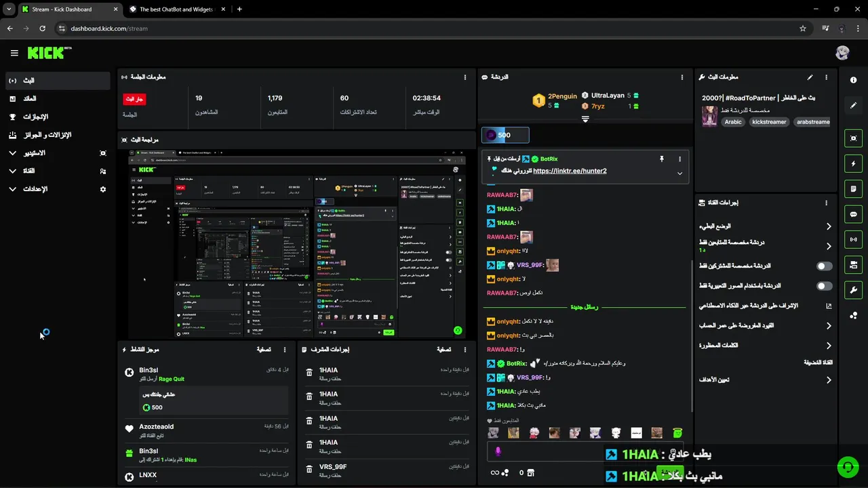Click the info icon in the right rail
Viewport: 868px width, 488px height.
click(x=853, y=80)
